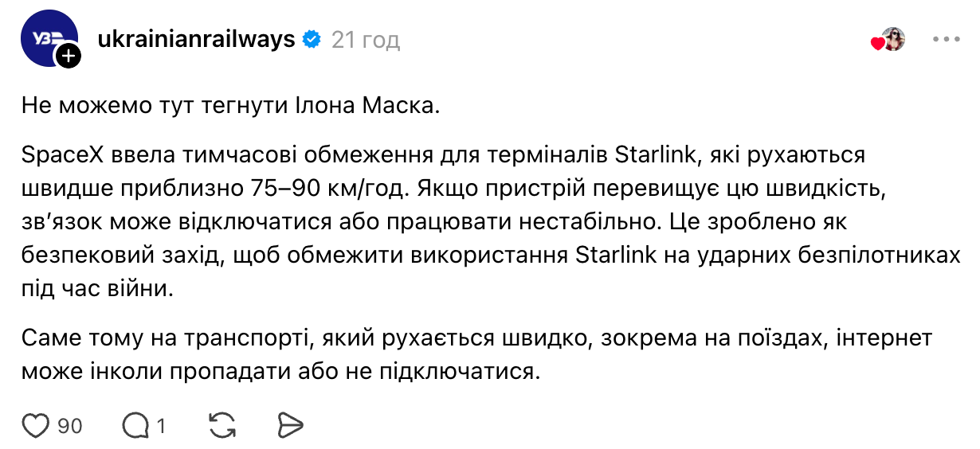Image resolution: width=980 pixels, height=449 pixels.
Task: Open the Ukrainian Railways profile avatar
Action: pos(46,39)
